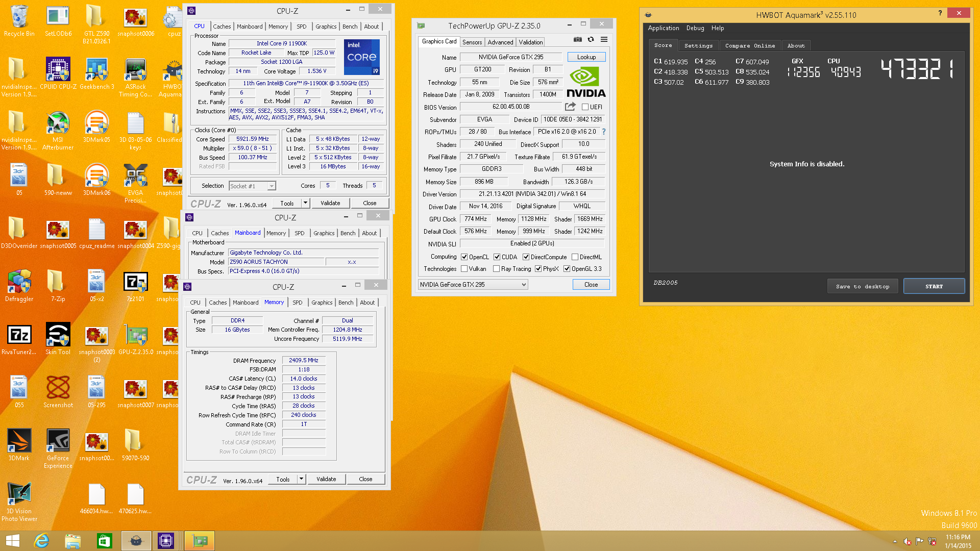Click Save to desktop in Aquamark
Viewport: 980px width, 551px height.
(863, 286)
